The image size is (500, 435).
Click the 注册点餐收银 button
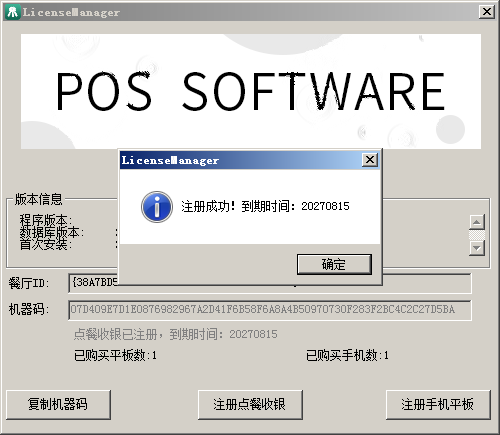pos(250,405)
